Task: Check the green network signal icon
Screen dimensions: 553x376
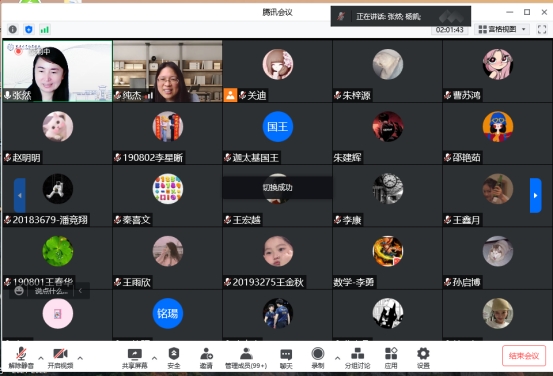Action: coord(45,29)
